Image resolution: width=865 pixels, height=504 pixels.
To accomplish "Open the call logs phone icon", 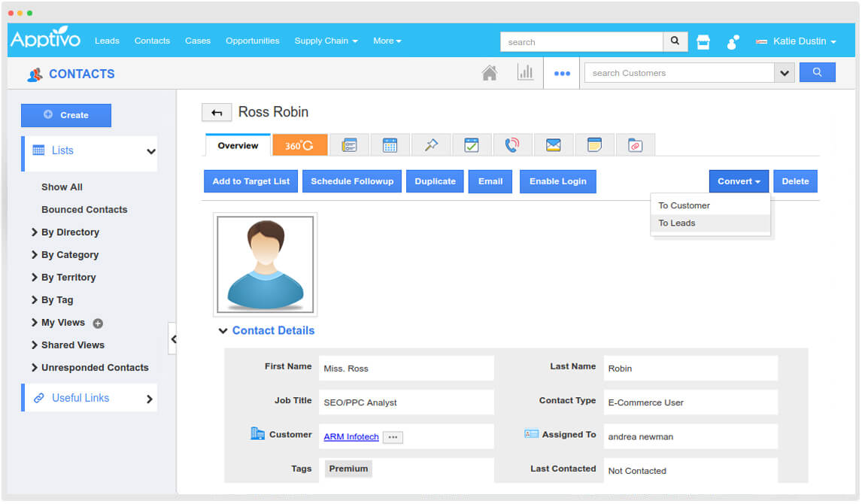I will click(x=512, y=145).
